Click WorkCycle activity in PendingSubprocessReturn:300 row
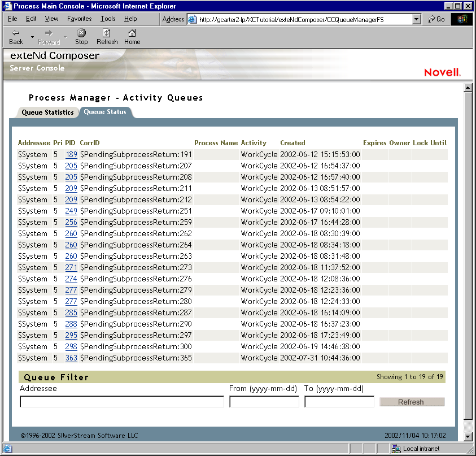 259,346
